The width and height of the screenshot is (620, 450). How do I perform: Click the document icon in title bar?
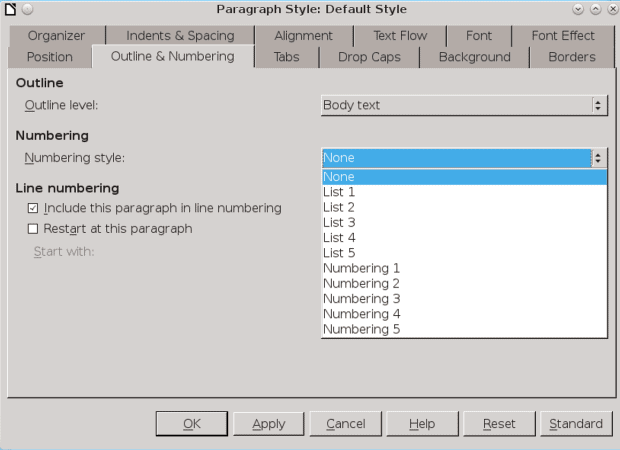[10, 9]
